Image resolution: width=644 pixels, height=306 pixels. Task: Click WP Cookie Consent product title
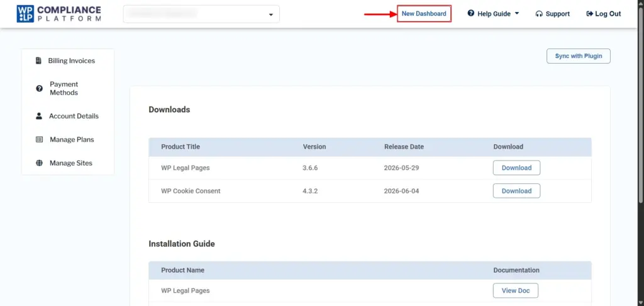(x=191, y=191)
